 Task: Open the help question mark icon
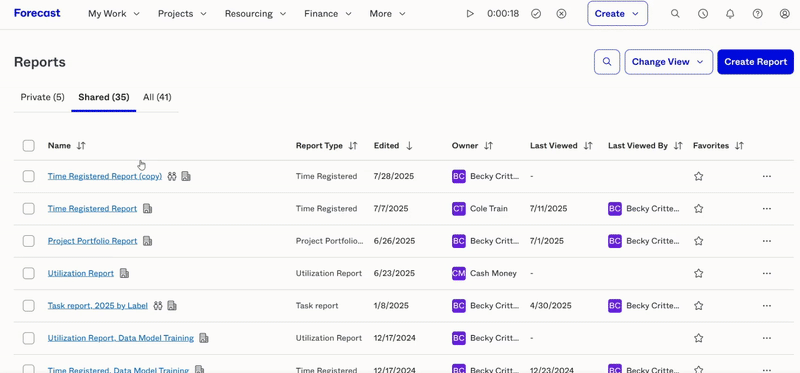[758, 14]
